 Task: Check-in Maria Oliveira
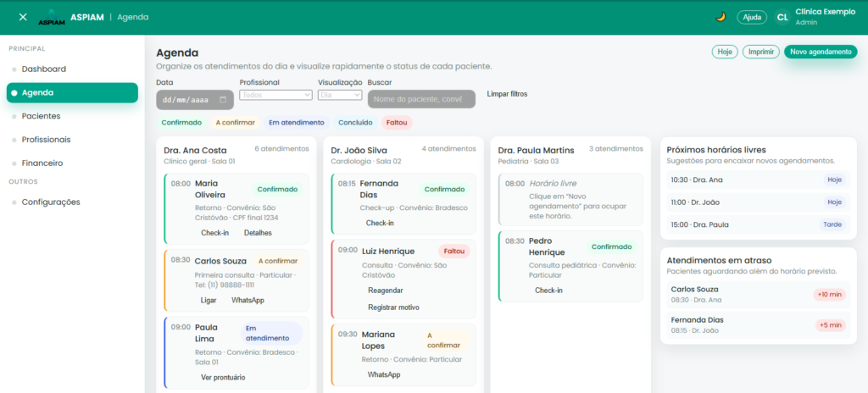coord(214,233)
